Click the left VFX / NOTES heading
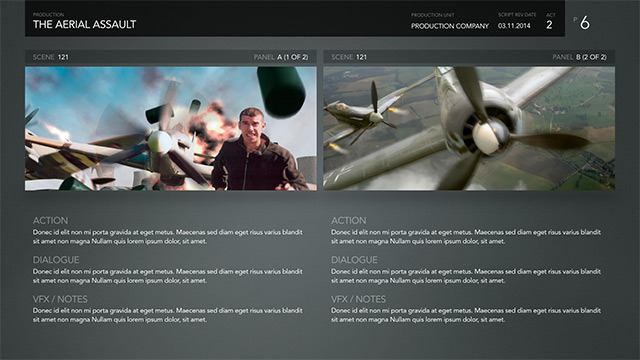Screen dimensions: 640x360 click(x=60, y=299)
